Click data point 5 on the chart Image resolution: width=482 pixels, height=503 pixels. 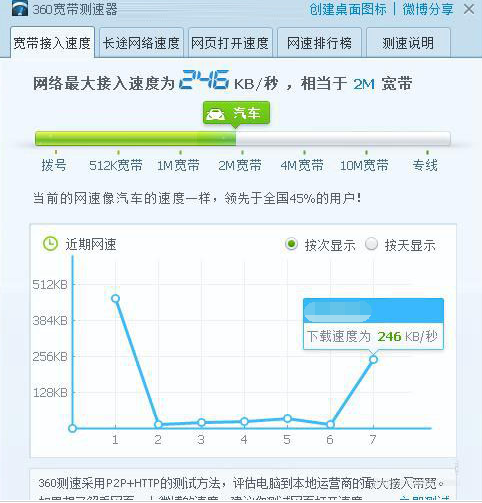[287, 418]
